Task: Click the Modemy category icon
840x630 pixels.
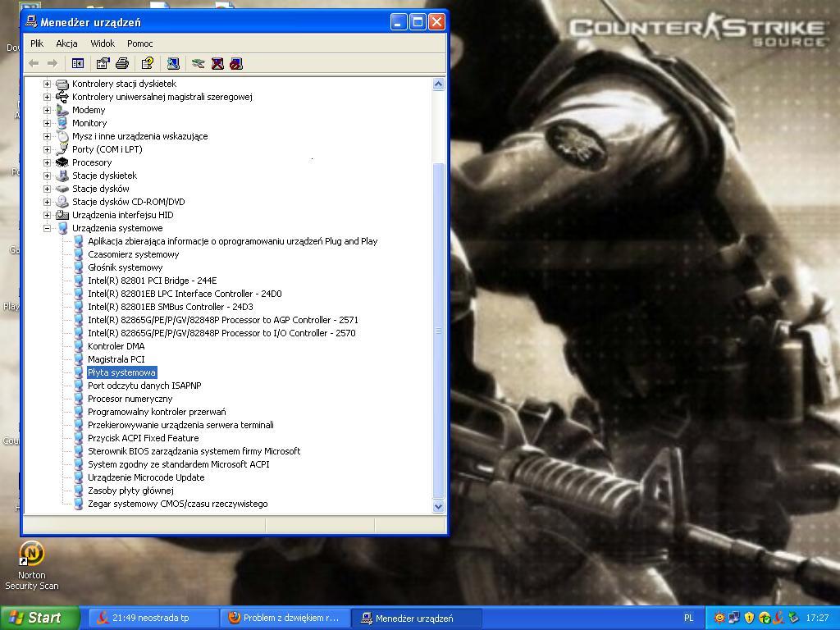Action: pyautogui.click(x=62, y=110)
